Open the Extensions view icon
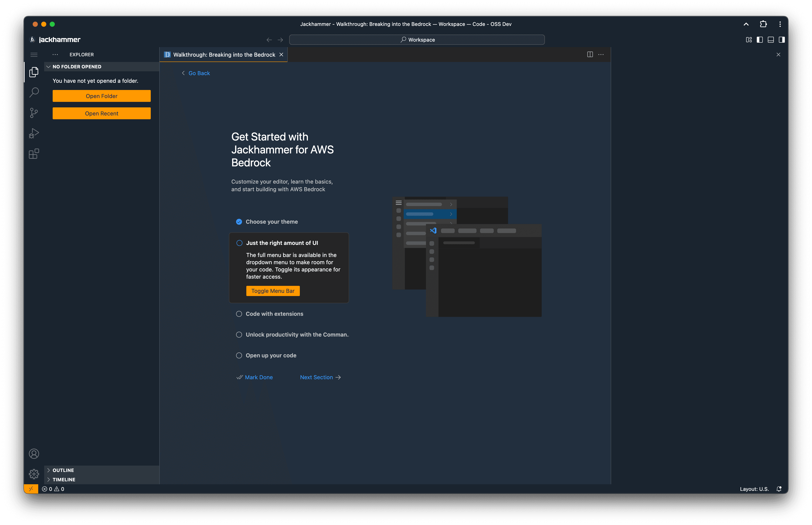This screenshot has width=812, height=525. [34, 153]
